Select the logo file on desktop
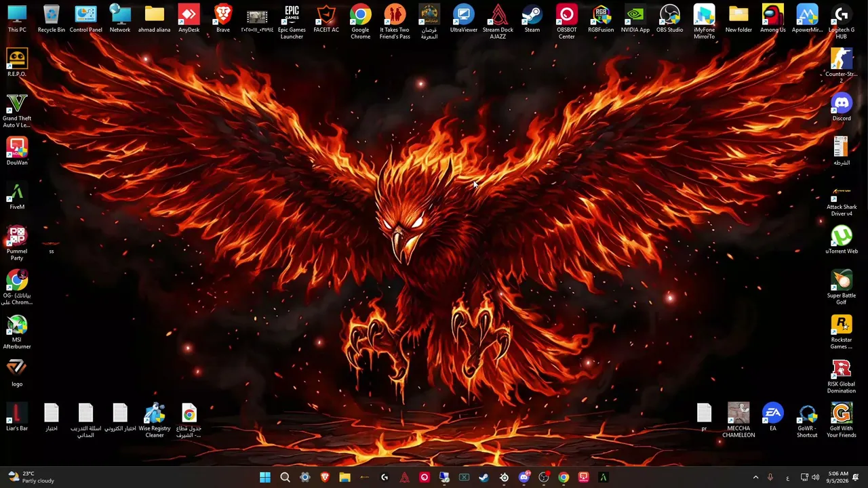 click(17, 373)
